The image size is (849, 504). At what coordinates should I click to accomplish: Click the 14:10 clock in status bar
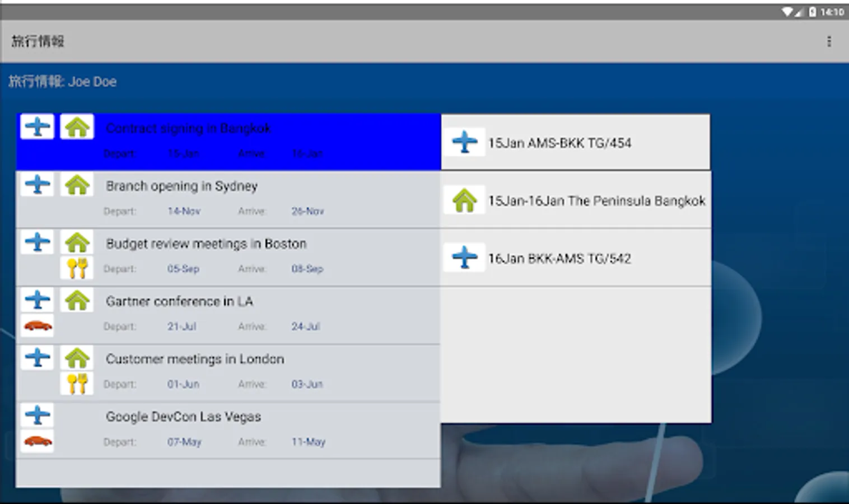tap(833, 12)
